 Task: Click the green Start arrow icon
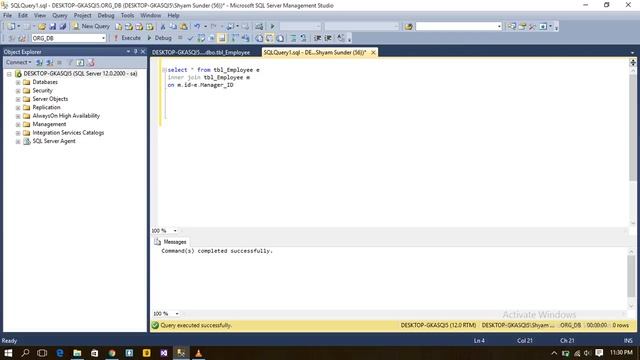point(272,27)
